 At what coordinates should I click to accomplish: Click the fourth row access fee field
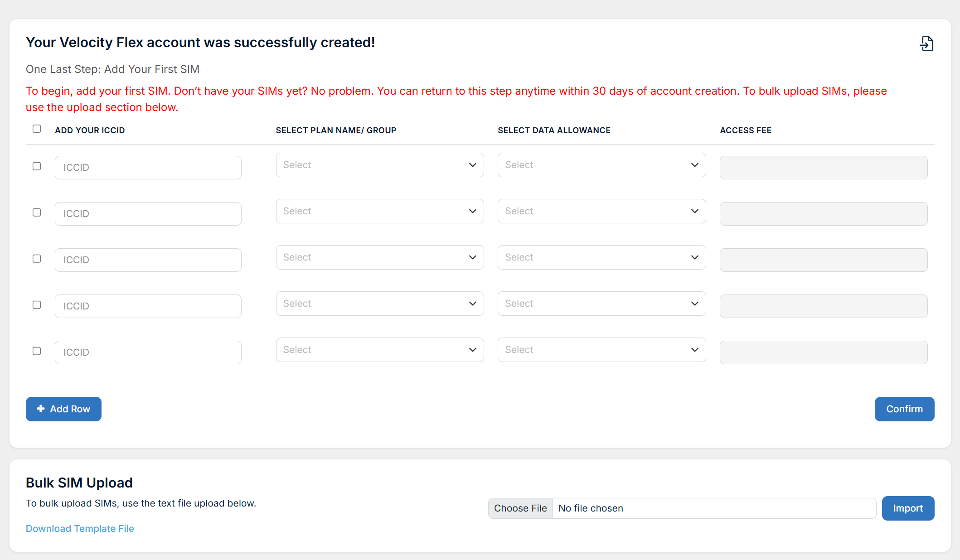pos(824,306)
